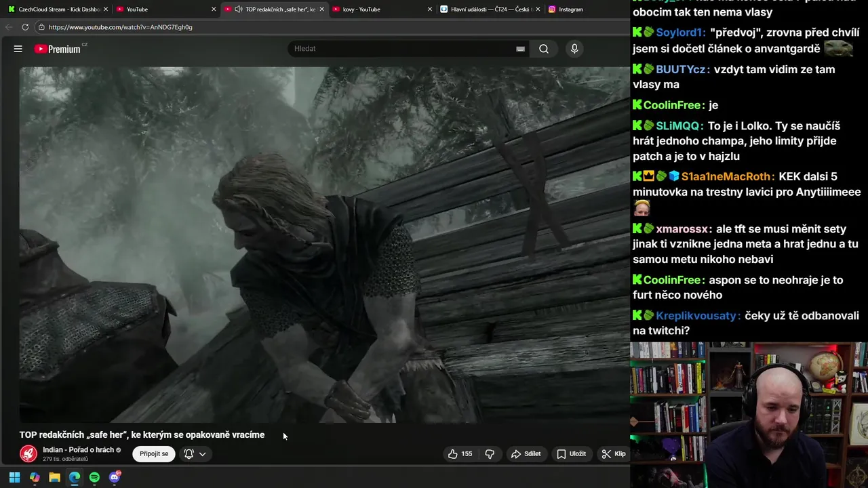The height and width of the screenshot is (488, 868).
Task: Open the YouTube hamburger guide menu
Action: pyautogui.click(x=18, y=49)
